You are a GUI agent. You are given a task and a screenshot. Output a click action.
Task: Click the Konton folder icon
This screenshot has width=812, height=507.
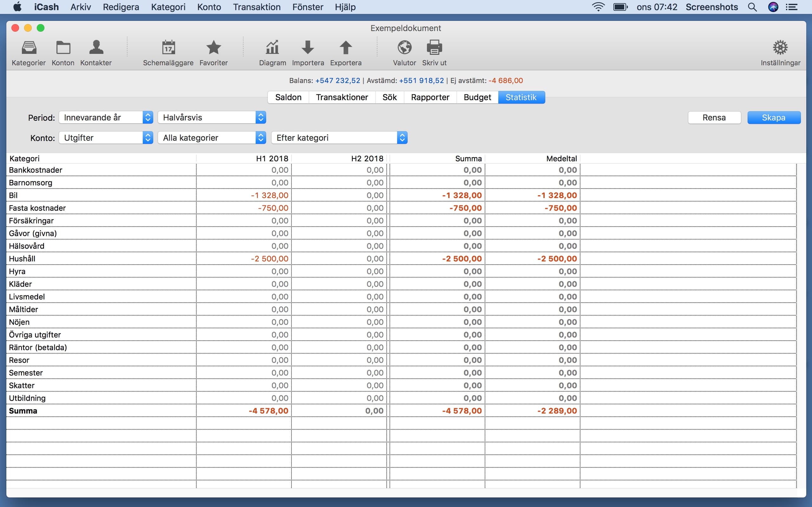[63, 48]
